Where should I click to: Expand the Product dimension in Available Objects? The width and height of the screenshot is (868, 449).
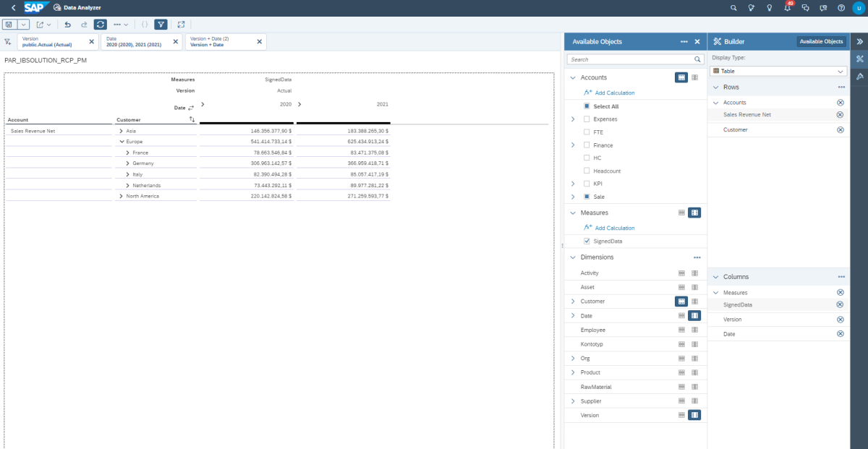coord(572,372)
